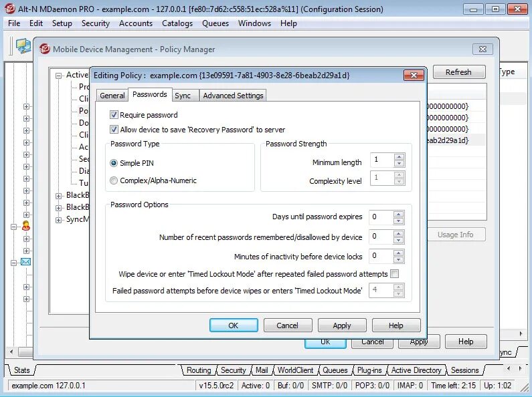Increase Minimum length value
Viewport: 532px width, 397px height.
[399, 156]
